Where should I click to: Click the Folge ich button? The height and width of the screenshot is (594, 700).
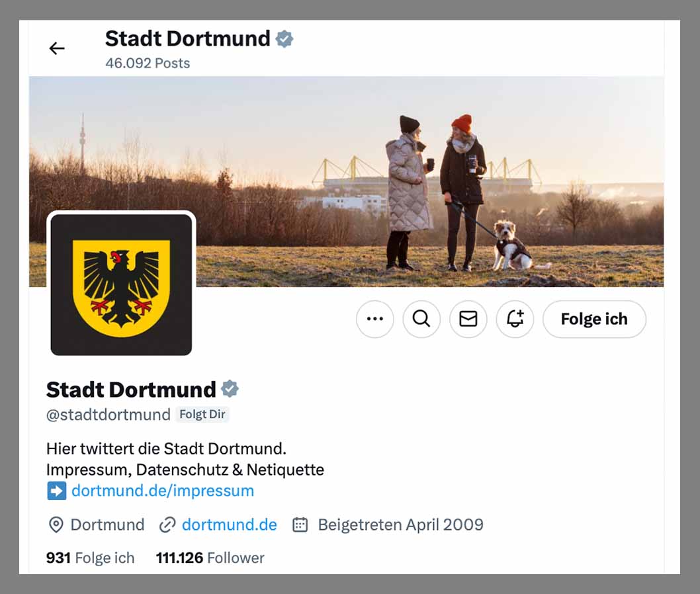(x=594, y=319)
